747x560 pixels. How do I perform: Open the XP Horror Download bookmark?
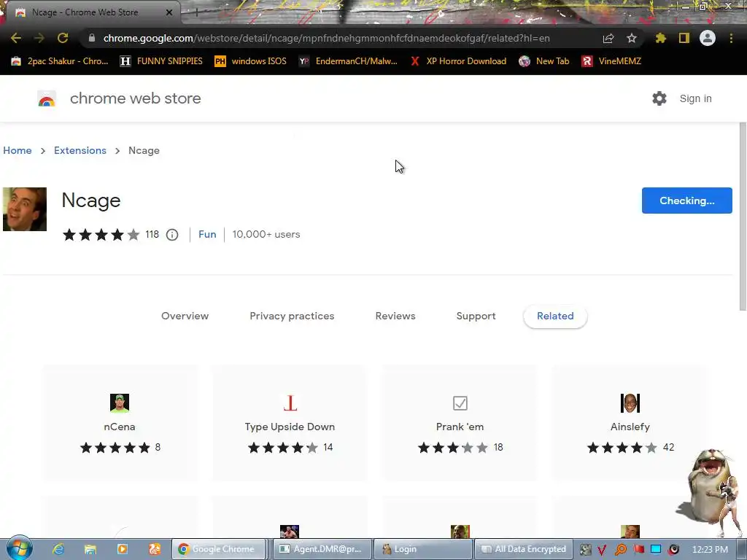[458, 61]
